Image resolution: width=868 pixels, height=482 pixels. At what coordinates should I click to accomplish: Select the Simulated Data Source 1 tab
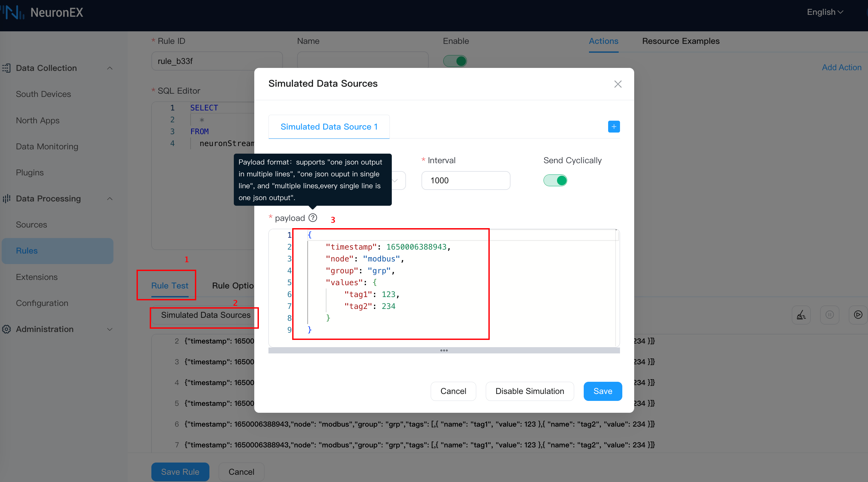[329, 127]
